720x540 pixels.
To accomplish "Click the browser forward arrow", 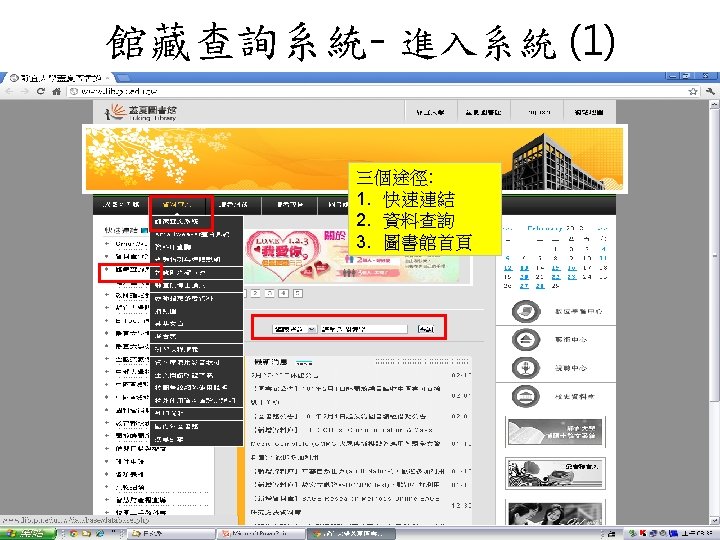I will [24, 91].
